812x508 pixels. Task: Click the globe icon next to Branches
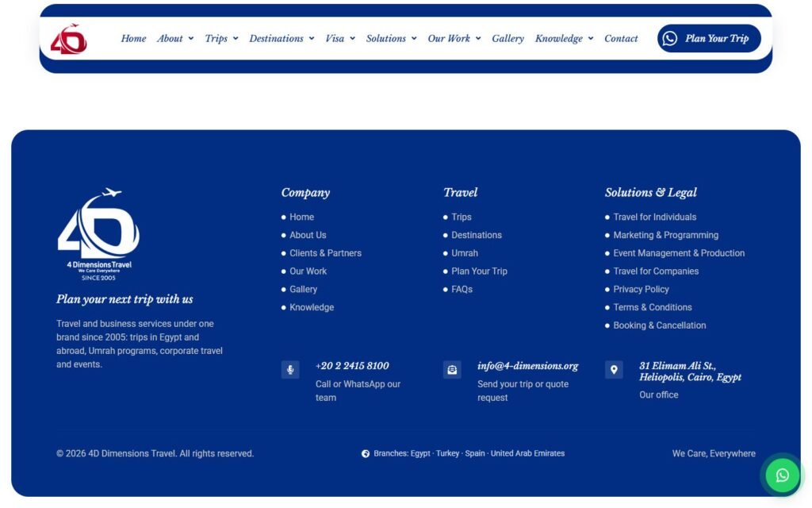click(x=366, y=453)
